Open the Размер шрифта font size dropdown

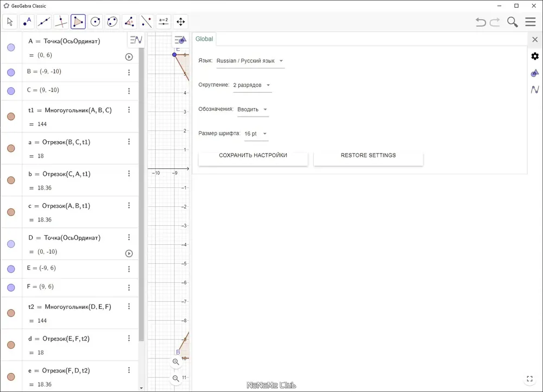coord(256,134)
